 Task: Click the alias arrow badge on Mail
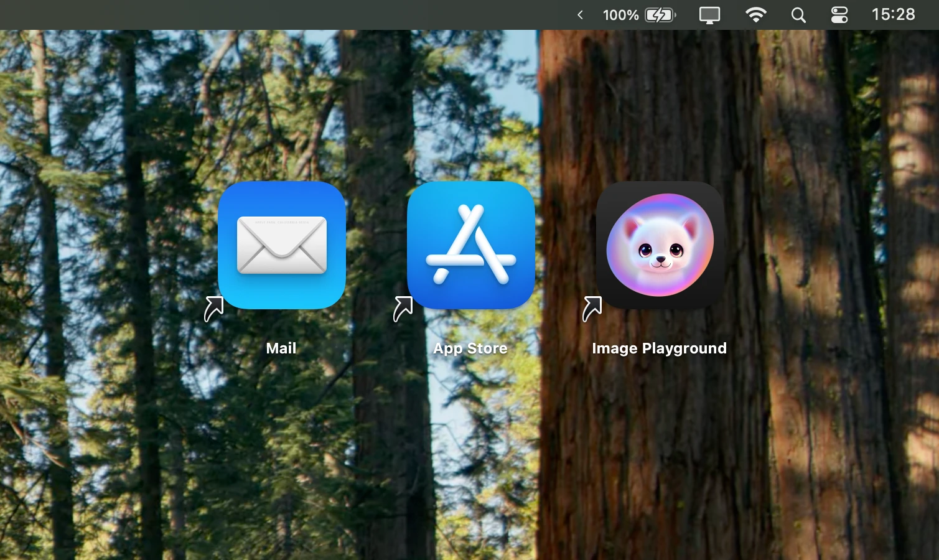pos(214,309)
